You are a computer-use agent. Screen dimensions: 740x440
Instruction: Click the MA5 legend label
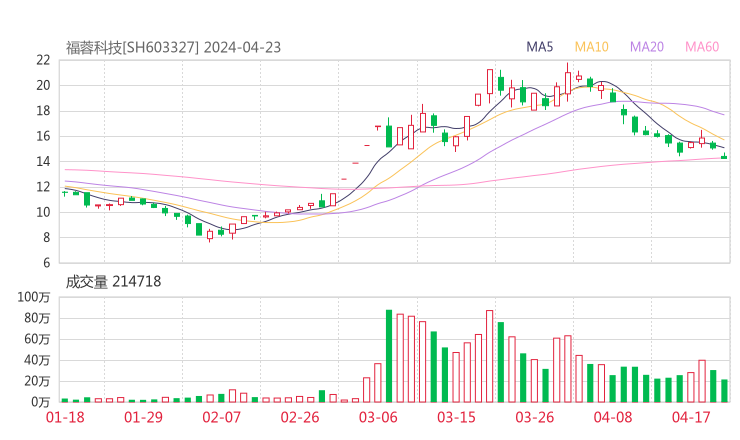point(539,47)
